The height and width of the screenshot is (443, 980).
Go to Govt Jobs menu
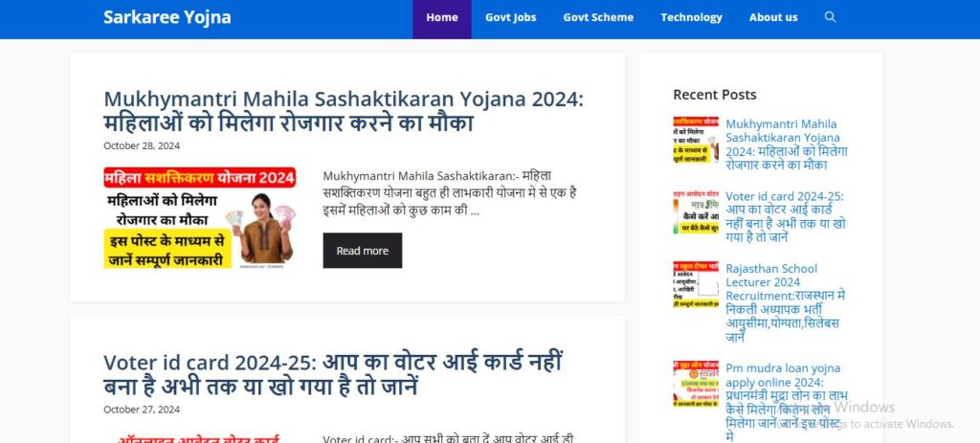[x=511, y=17]
